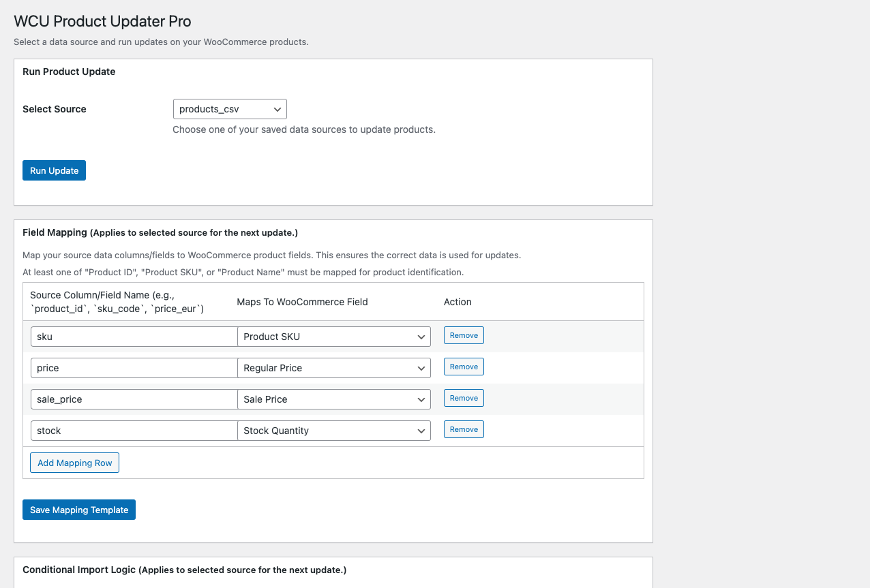The image size is (870, 588).
Task: Remove the sale_price mapping row
Action: pos(464,398)
